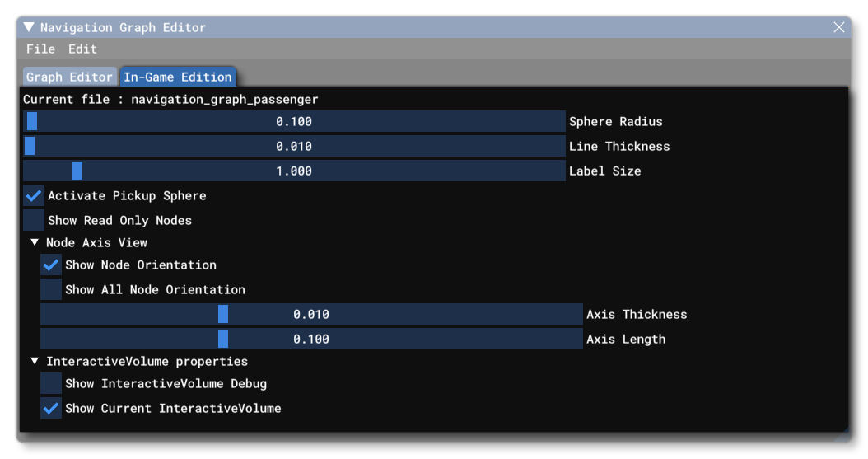Collapse the InteractiveVolume properties section
This screenshot has width=868, height=459.
(x=35, y=361)
